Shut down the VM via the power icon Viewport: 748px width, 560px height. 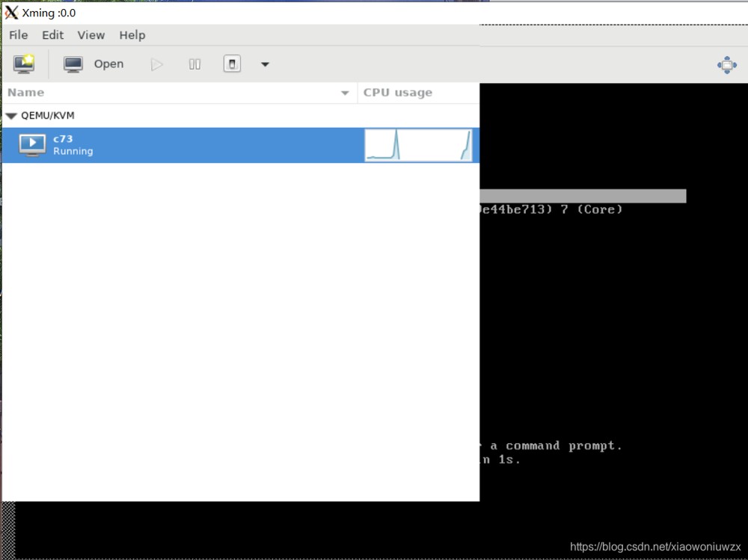(x=232, y=64)
